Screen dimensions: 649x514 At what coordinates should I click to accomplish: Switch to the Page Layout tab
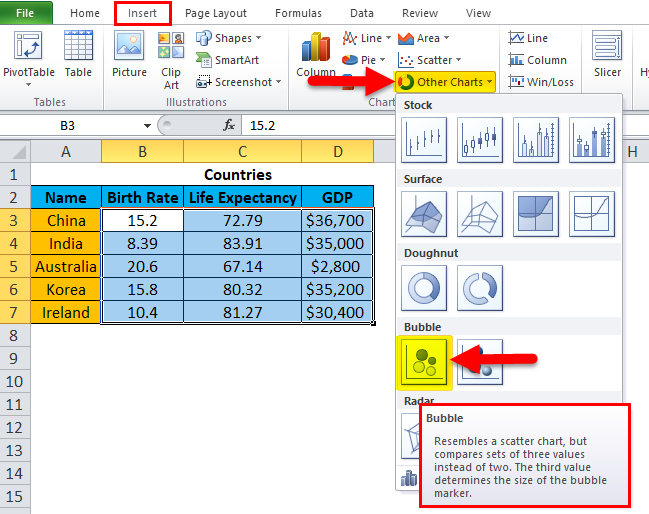pos(216,13)
